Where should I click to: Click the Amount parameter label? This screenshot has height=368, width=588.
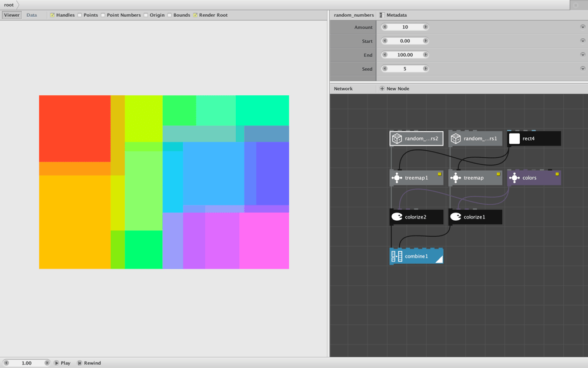(363, 27)
